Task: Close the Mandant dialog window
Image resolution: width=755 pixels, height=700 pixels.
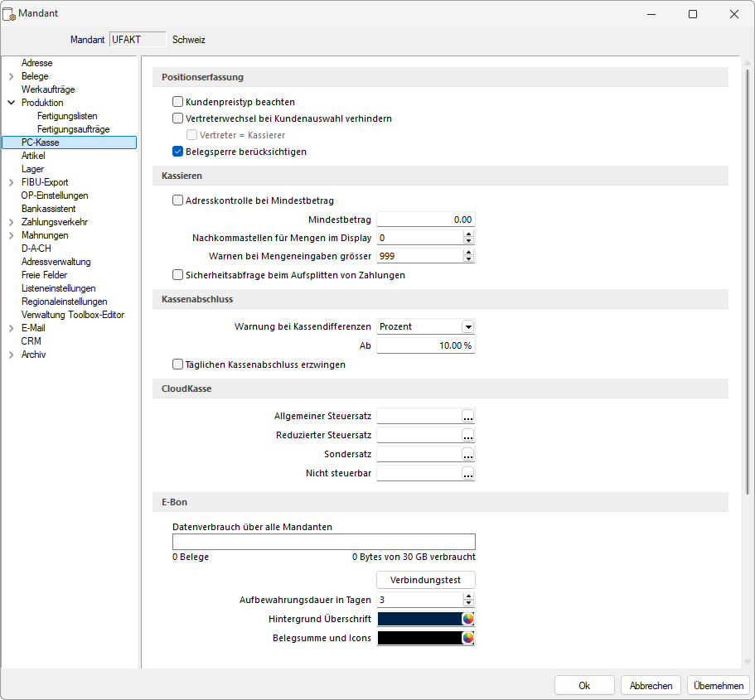Action: pos(733,14)
